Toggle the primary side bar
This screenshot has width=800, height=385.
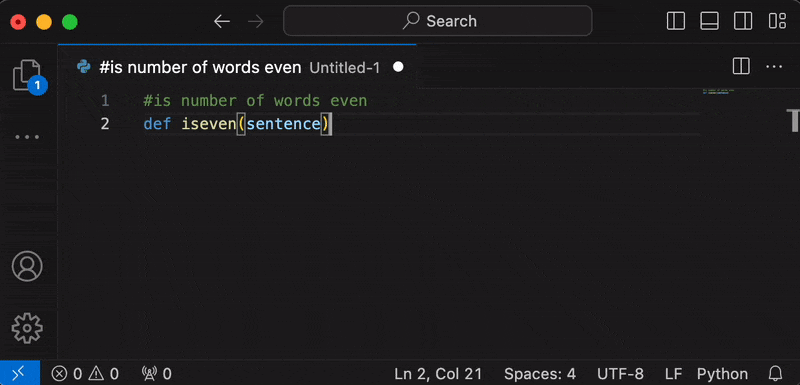point(676,21)
